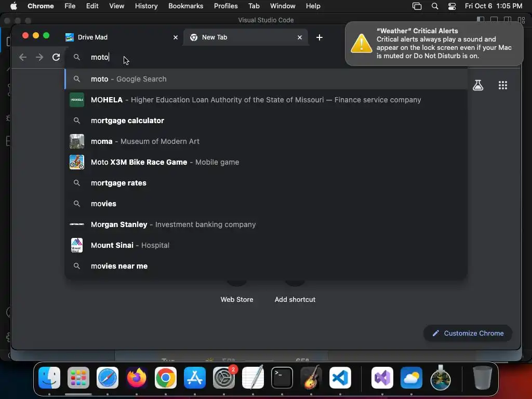The image size is (532, 399).
Task: Choose 'Mount Sinai - Hospital' suggestion
Action: (x=266, y=245)
